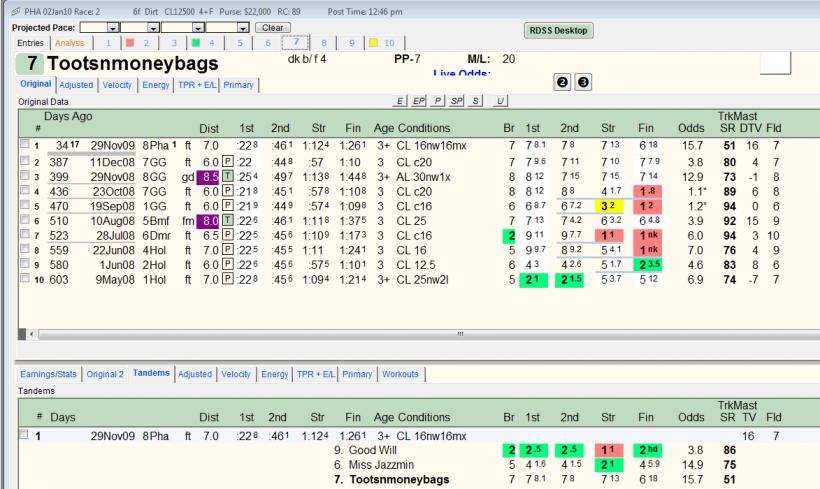
Task: Open the third Projected Pace dropdown
Action: point(198,28)
